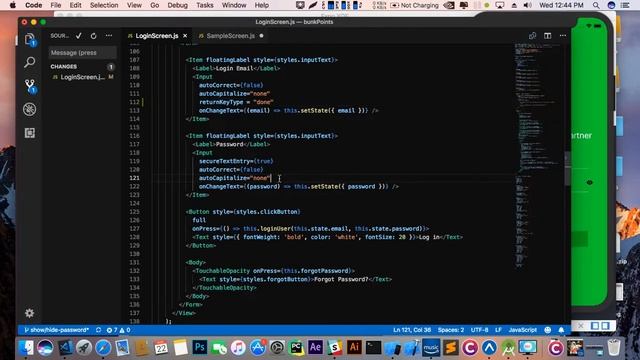Select language mode JavaScript in status bar
The width and height of the screenshot is (640, 360).
[522, 330]
